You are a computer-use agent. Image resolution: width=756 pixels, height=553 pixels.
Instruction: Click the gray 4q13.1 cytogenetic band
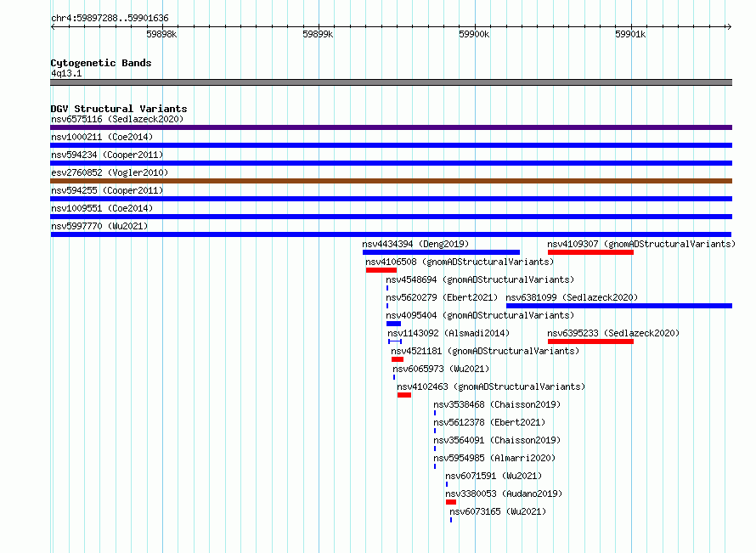(x=391, y=82)
